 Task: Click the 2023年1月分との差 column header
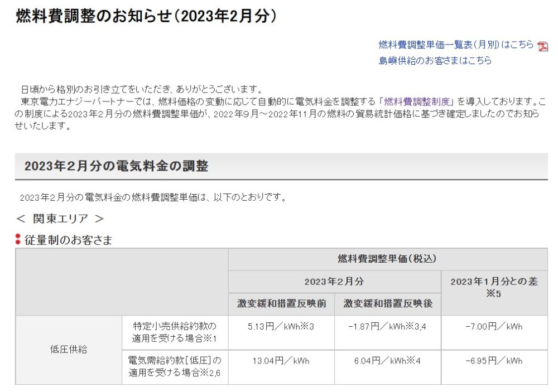pyautogui.click(x=494, y=287)
